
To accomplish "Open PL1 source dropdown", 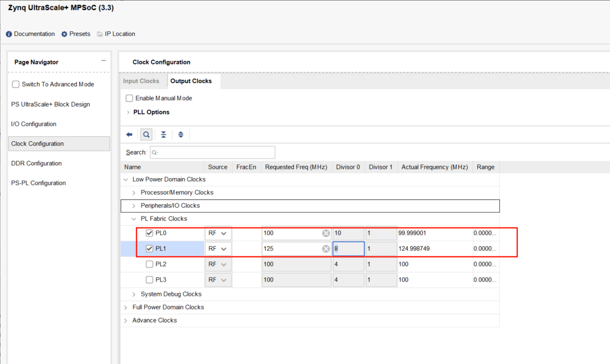I will [218, 249].
